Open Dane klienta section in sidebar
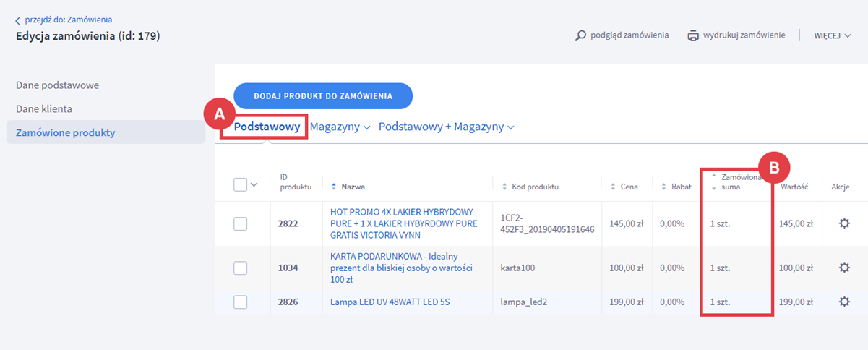 coord(44,108)
